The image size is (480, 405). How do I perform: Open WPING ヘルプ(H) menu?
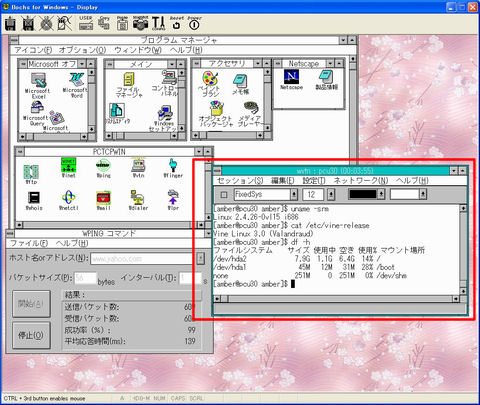pos(72,243)
